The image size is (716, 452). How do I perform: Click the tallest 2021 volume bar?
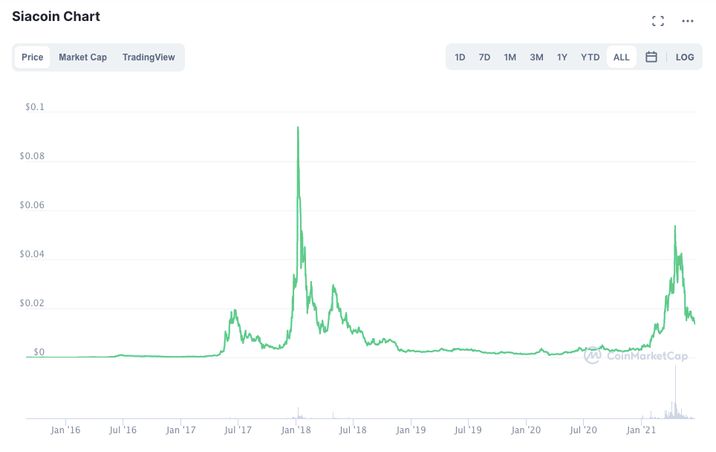(675, 392)
